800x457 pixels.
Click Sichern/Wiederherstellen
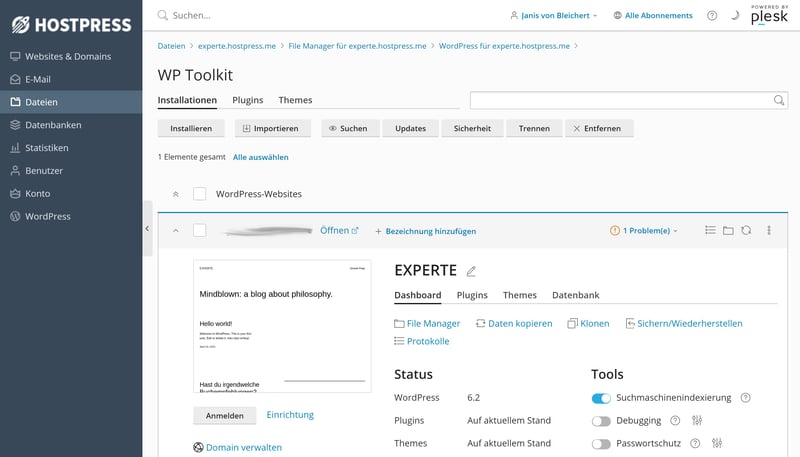(684, 323)
